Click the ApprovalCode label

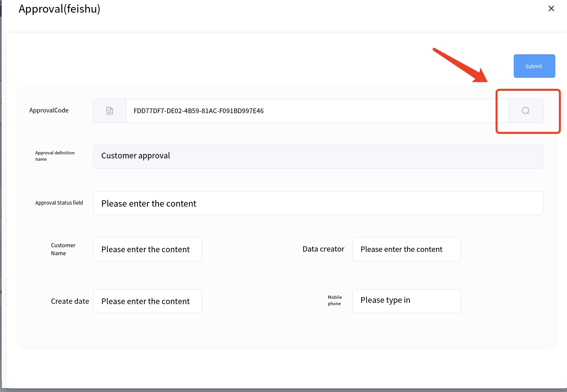[x=49, y=110]
